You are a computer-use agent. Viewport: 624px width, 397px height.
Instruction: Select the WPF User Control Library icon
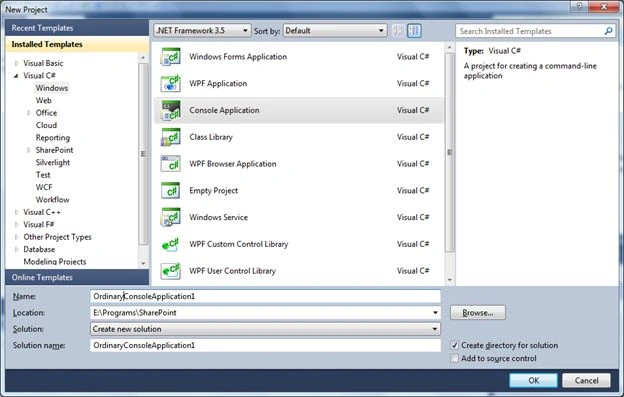[170, 271]
